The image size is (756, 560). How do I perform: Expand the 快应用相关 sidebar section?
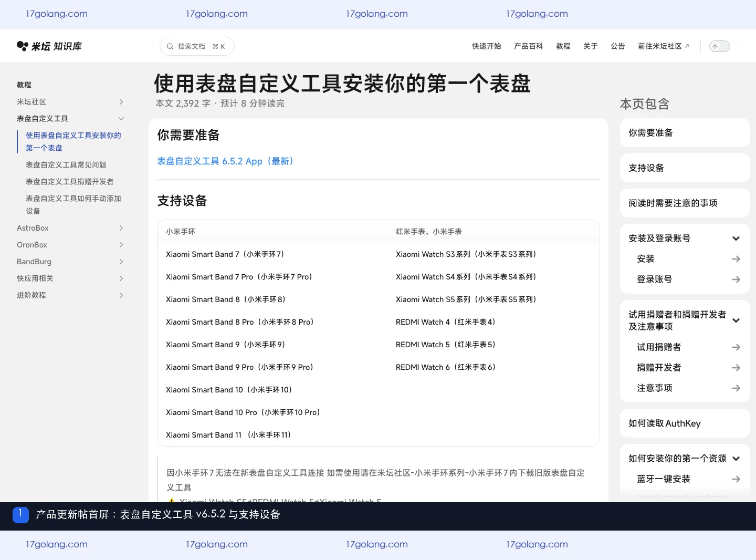click(121, 278)
